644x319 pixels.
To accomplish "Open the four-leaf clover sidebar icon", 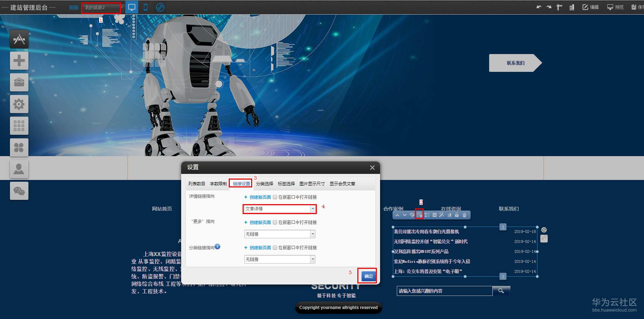I will click(19, 148).
